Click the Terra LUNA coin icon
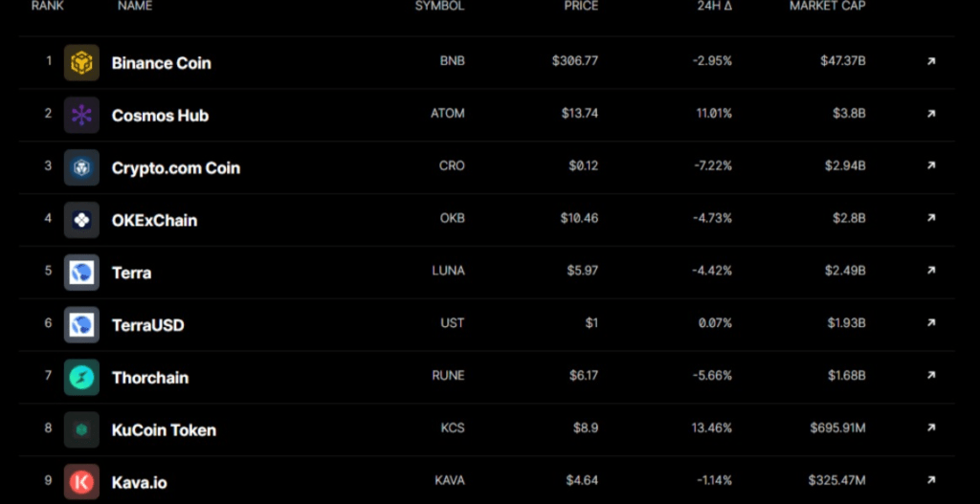The height and width of the screenshot is (504, 980). click(81, 273)
